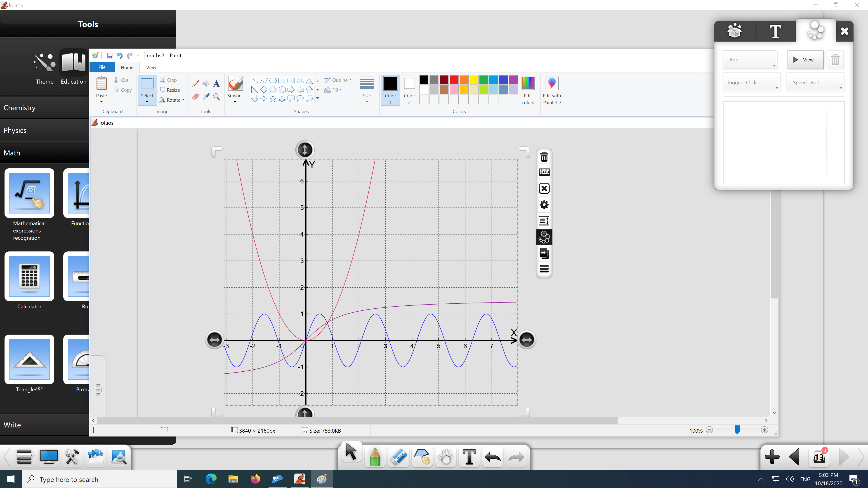Click the Paint Fill bucket tool

click(x=206, y=83)
